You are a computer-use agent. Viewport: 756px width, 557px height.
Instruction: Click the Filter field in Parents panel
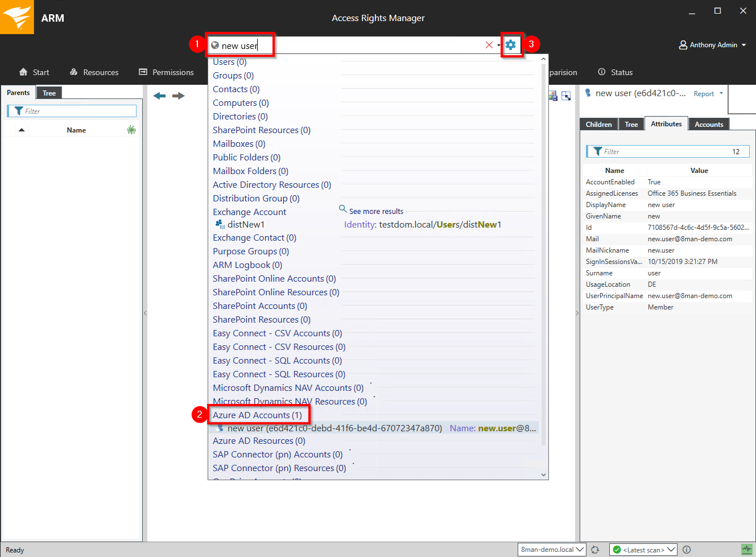74,111
